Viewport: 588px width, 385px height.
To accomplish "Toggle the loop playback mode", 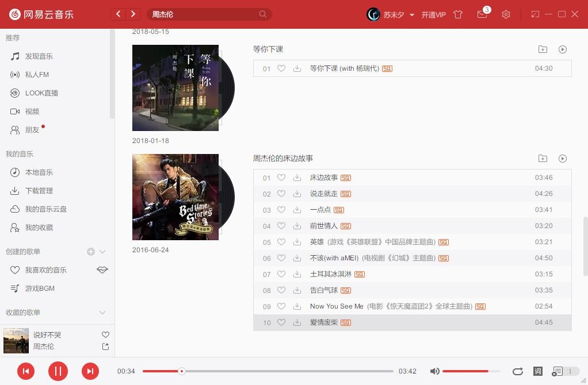I will 518,371.
